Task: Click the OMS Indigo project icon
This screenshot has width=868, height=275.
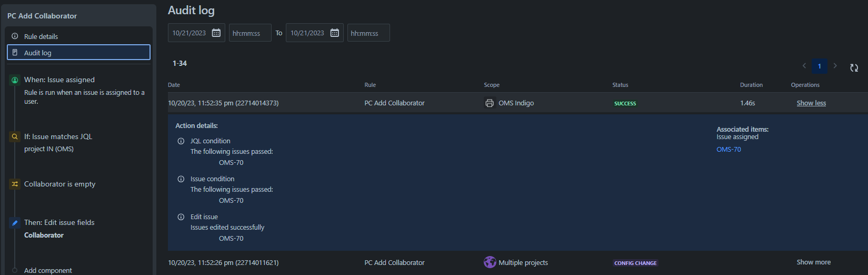Action: click(490, 103)
